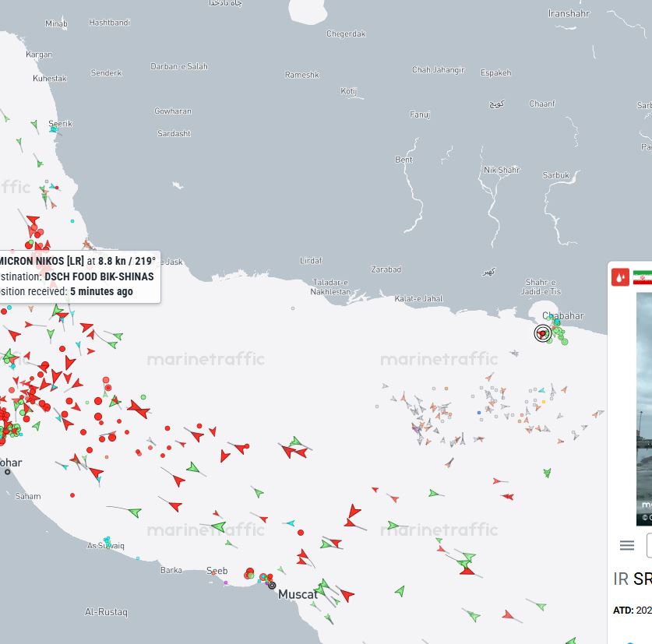
Task: Open the vessel photo thumbnail in the side panel
Action: click(x=644, y=409)
